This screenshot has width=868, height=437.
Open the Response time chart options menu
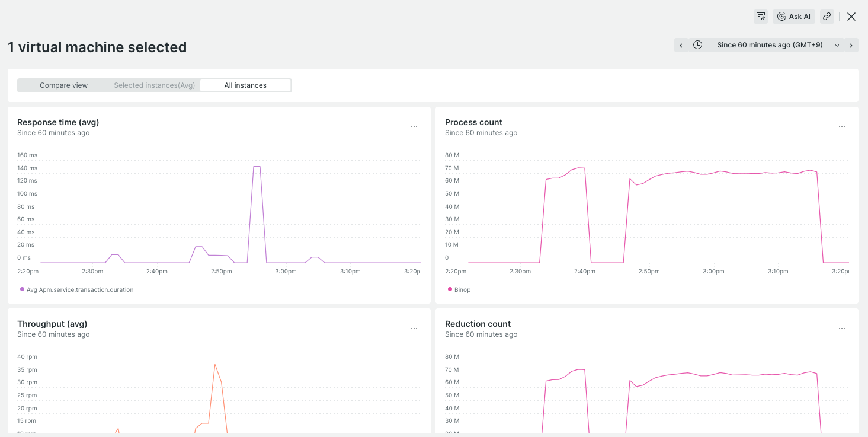point(414,127)
